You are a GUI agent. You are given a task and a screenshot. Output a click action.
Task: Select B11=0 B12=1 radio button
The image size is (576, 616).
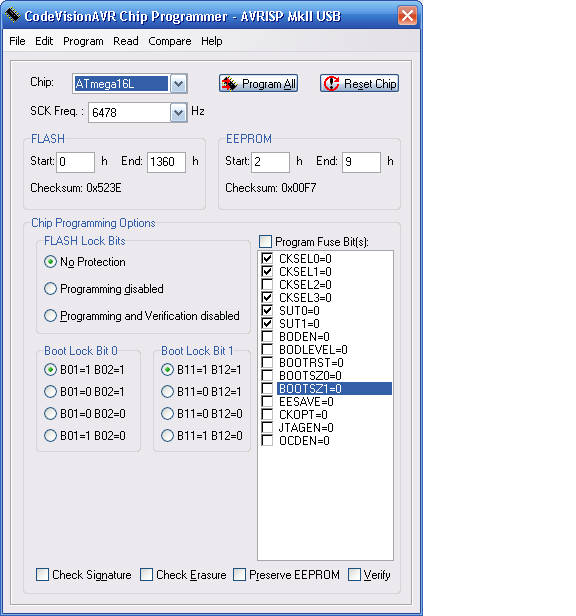tap(167, 392)
